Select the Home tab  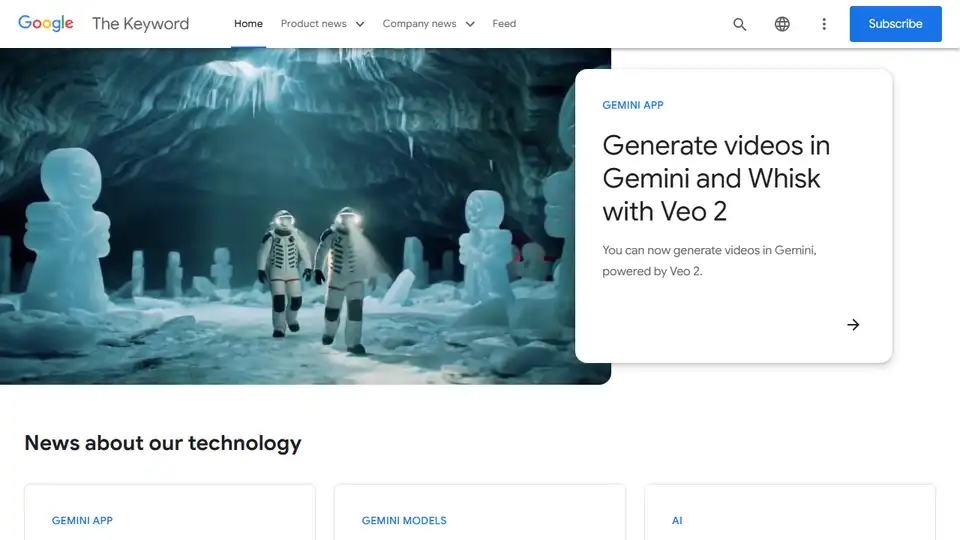[x=248, y=24]
